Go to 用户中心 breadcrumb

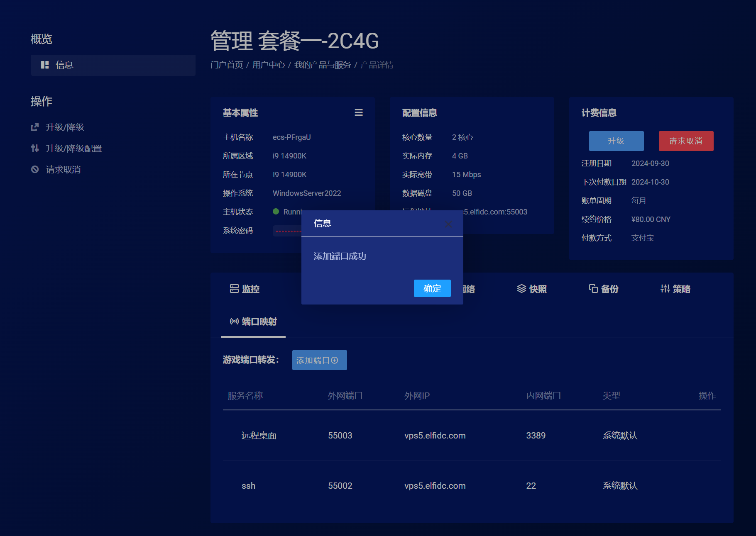[x=269, y=65]
